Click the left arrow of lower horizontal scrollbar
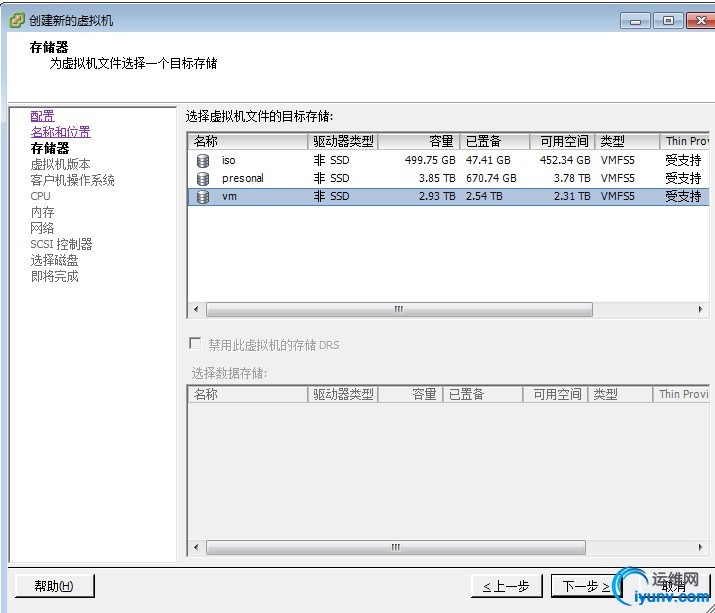The width and height of the screenshot is (715, 613). [196, 547]
